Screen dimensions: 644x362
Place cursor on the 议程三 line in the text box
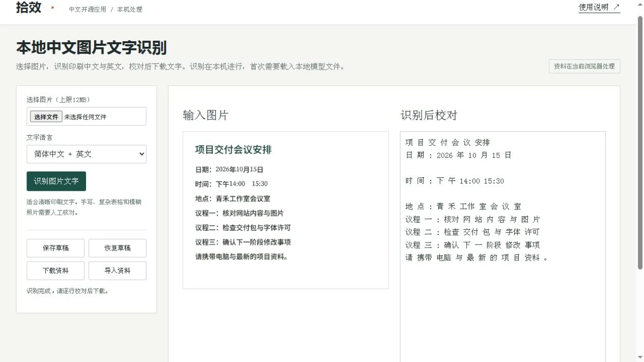473,245
